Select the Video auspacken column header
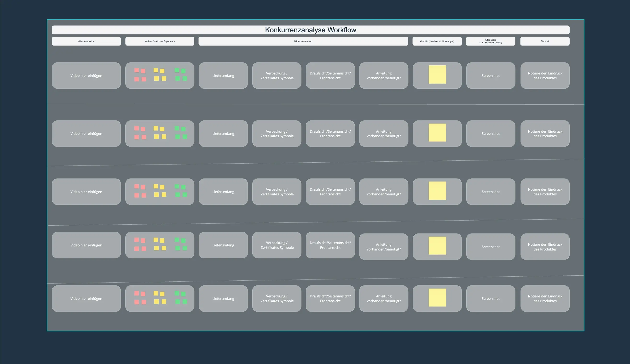Screen dimensions: 630x364 [x=86, y=41]
